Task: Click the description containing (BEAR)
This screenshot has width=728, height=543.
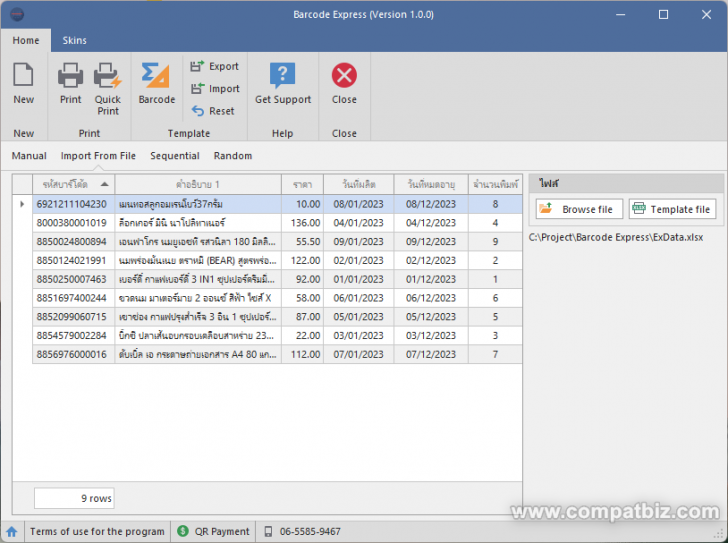Action: coord(198,260)
